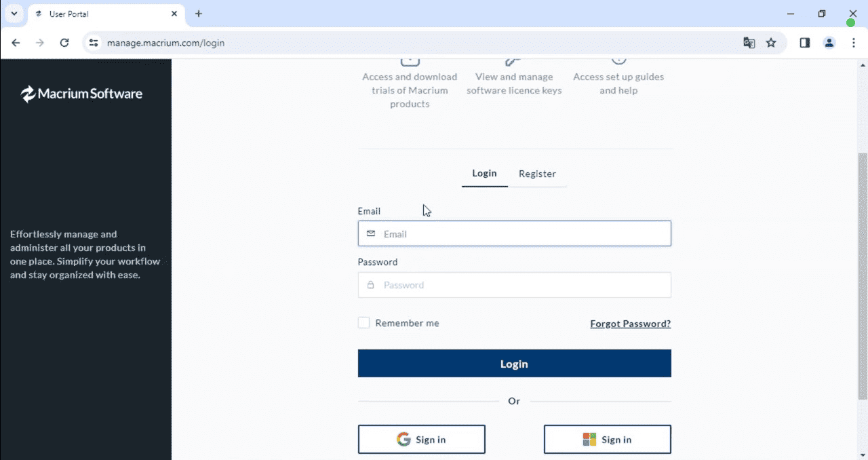
Task: Expand the tab search dropdown
Action: point(14,14)
